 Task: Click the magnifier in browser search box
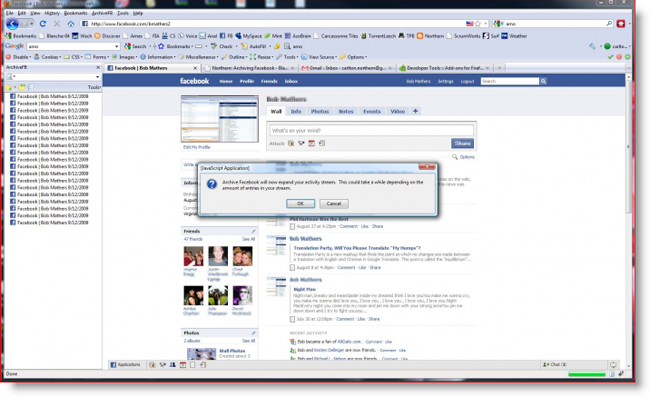[609, 24]
